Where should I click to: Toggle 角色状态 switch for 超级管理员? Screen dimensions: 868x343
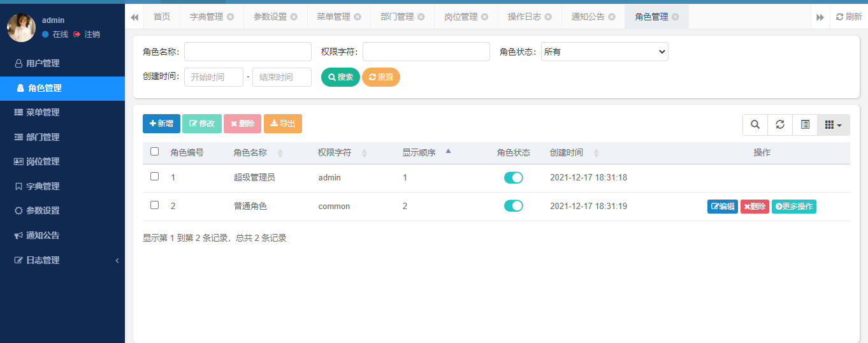(x=514, y=178)
